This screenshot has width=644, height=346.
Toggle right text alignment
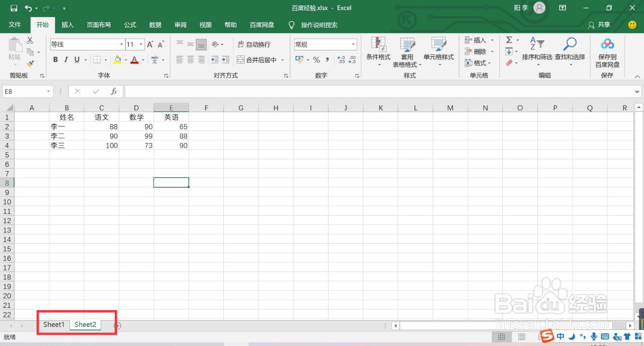[x=201, y=60]
